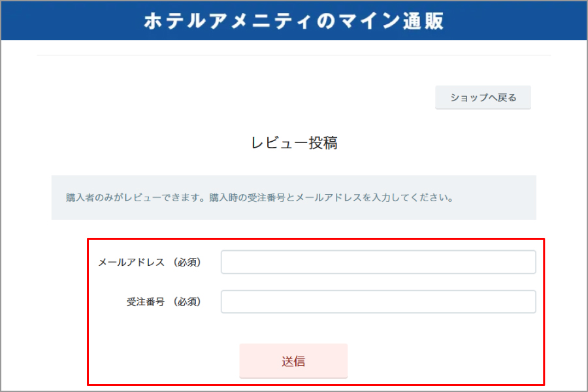Click the ホテルアメニティのマイン通販 site title

click(x=293, y=20)
